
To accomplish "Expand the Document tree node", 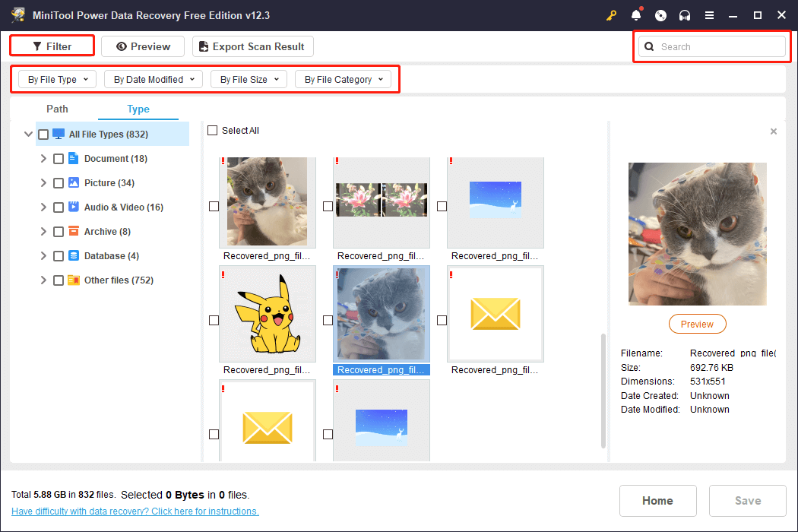I will (43, 158).
